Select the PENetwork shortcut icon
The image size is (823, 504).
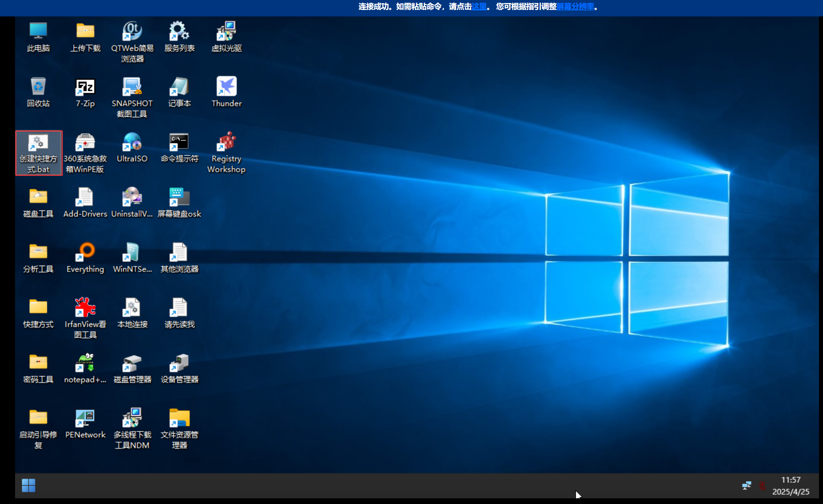(x=85, y=418)
